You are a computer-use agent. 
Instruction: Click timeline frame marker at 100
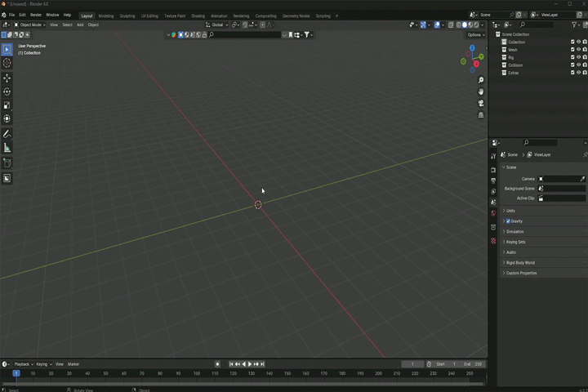pos(197,373)
